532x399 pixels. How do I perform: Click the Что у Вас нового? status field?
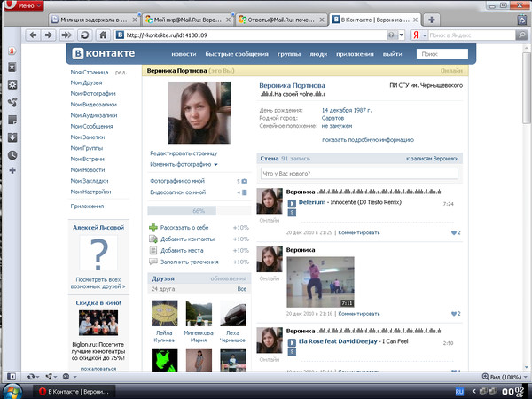359,174
